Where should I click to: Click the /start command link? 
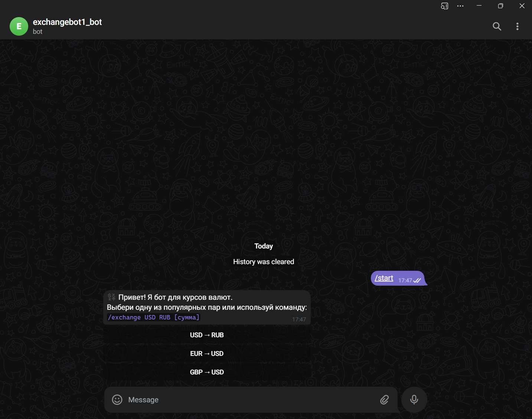[384, 278]
